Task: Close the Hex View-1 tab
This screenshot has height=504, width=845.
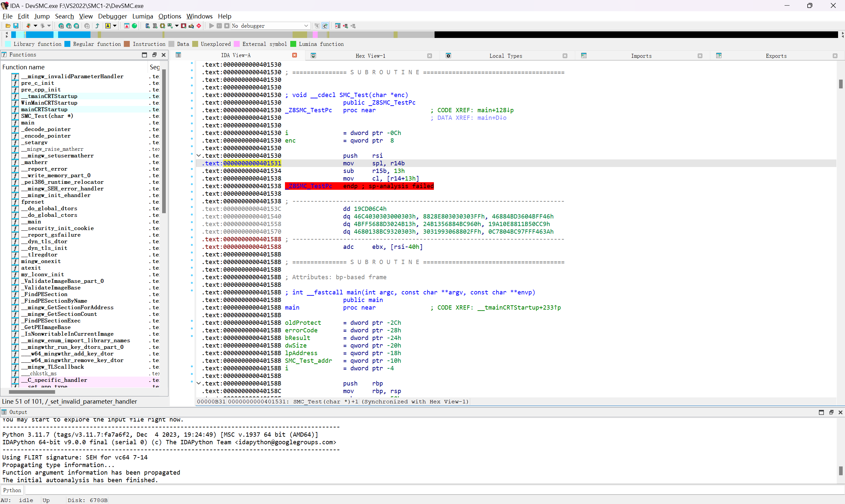Action: 430,56
